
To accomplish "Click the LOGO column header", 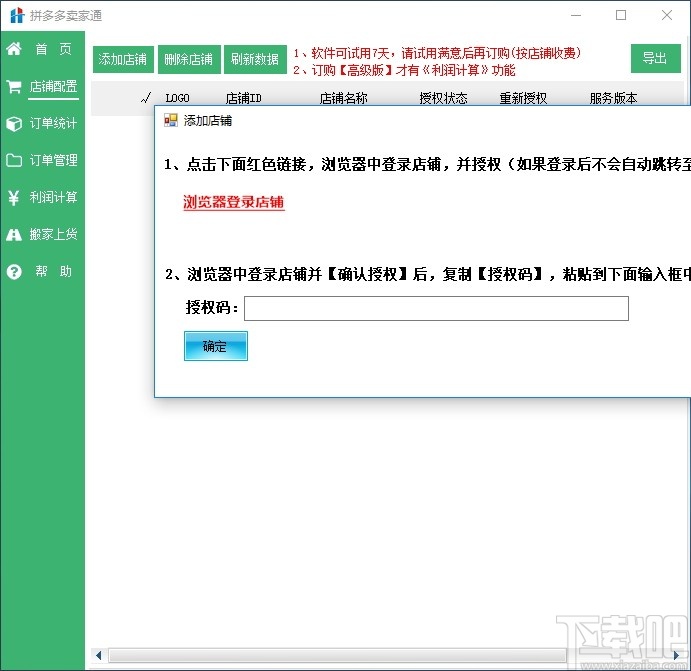I will click(x=177, y=98).
